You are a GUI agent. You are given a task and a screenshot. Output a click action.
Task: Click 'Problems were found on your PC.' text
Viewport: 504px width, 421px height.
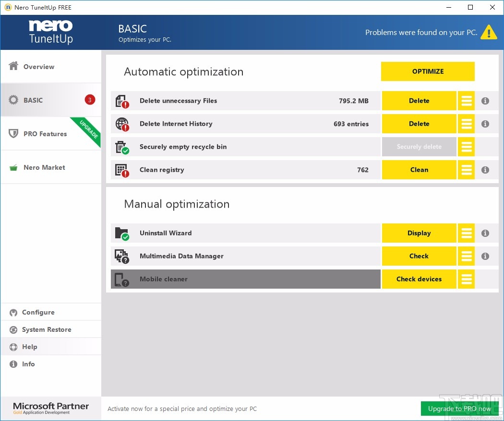pos(421,33)
